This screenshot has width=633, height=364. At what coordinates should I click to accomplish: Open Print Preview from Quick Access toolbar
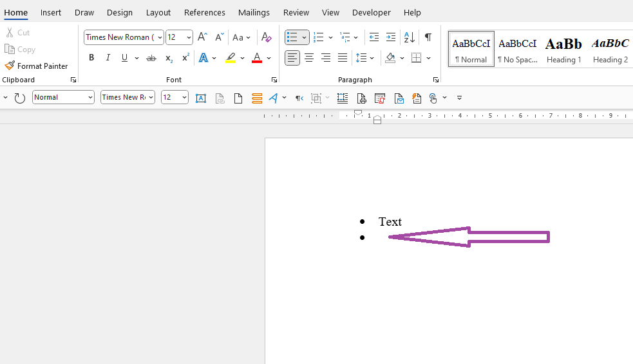pos(361,98)
